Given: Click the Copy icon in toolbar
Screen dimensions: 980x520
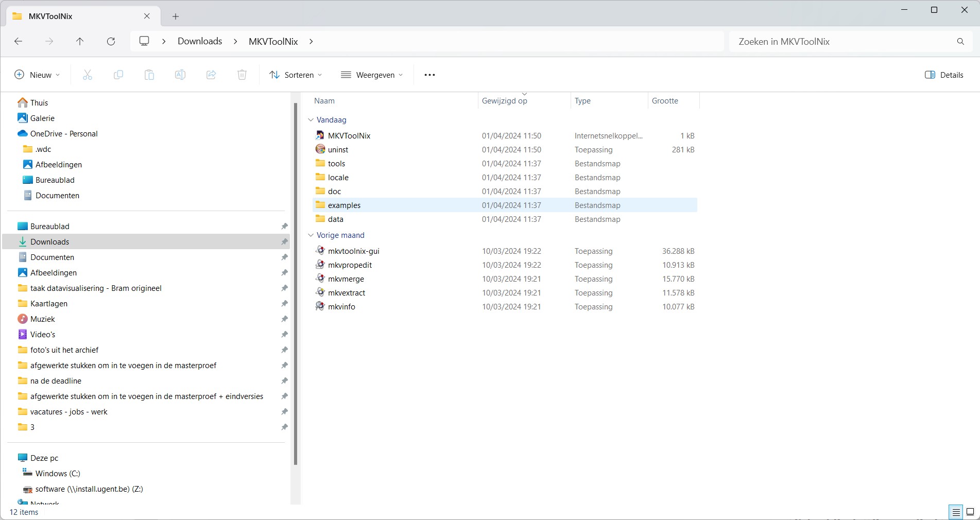Looking at the screenshot, I should click(x=118, y=75).
